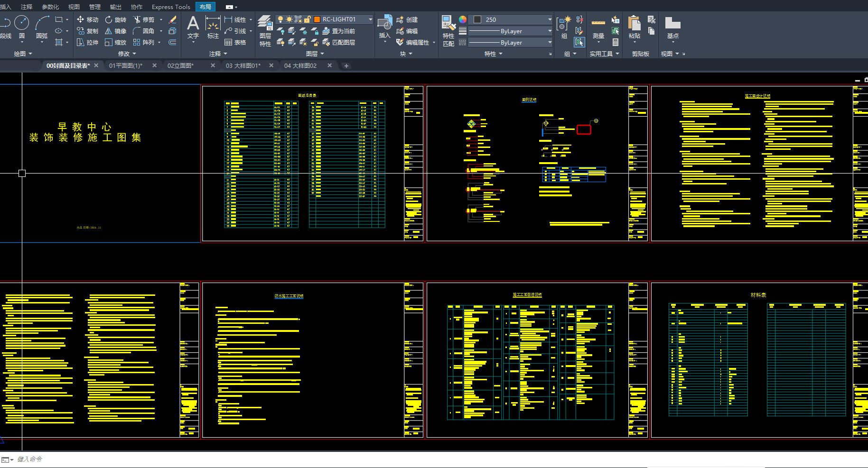Click the 旋转 (Rotate) tool
Viewport: 868px width, 468px height.
pos(115,19)
